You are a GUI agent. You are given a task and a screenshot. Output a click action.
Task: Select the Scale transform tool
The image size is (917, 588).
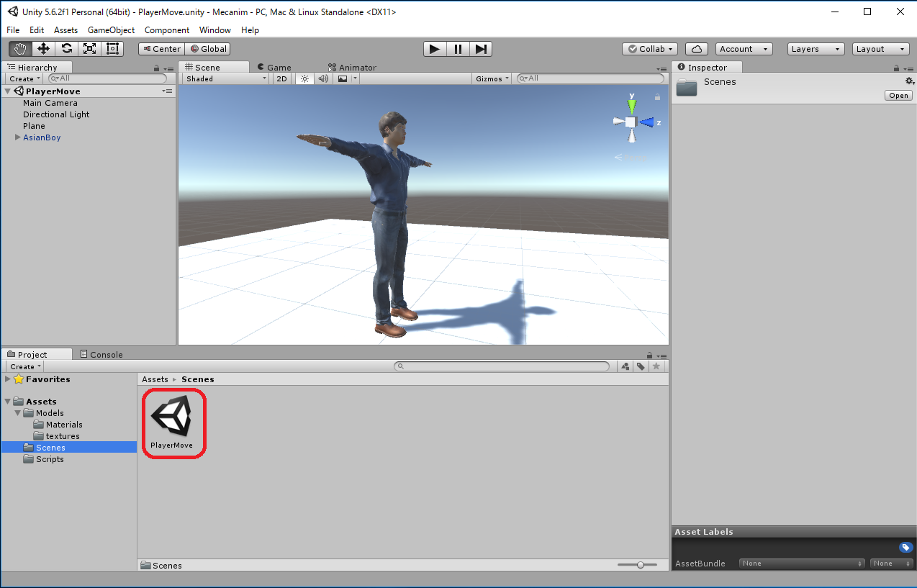(x=89, y=49)
